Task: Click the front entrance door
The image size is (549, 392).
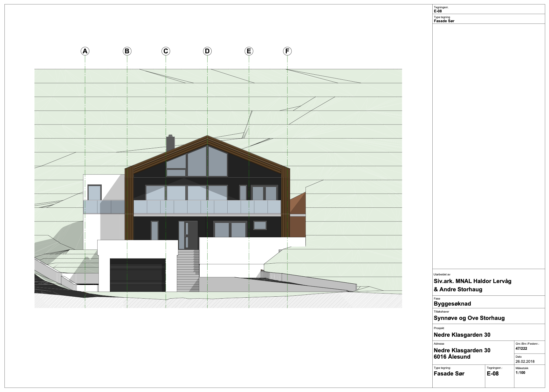Action: (188, 235)
